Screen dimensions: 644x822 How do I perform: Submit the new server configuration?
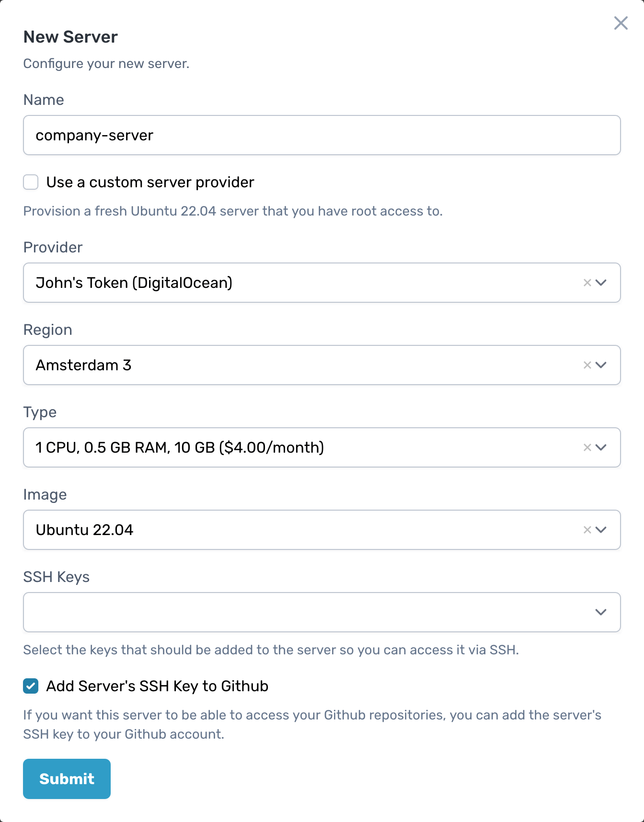coord(67,778)
